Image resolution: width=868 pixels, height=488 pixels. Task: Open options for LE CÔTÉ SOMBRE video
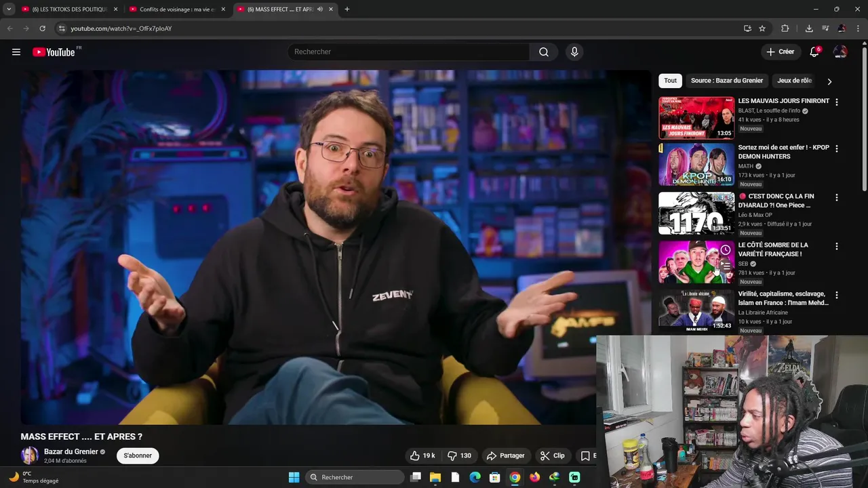click(x=836, y=246)
